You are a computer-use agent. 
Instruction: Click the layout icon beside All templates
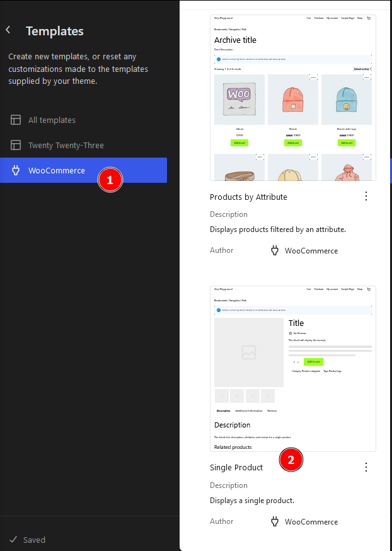tap(16, 120)
